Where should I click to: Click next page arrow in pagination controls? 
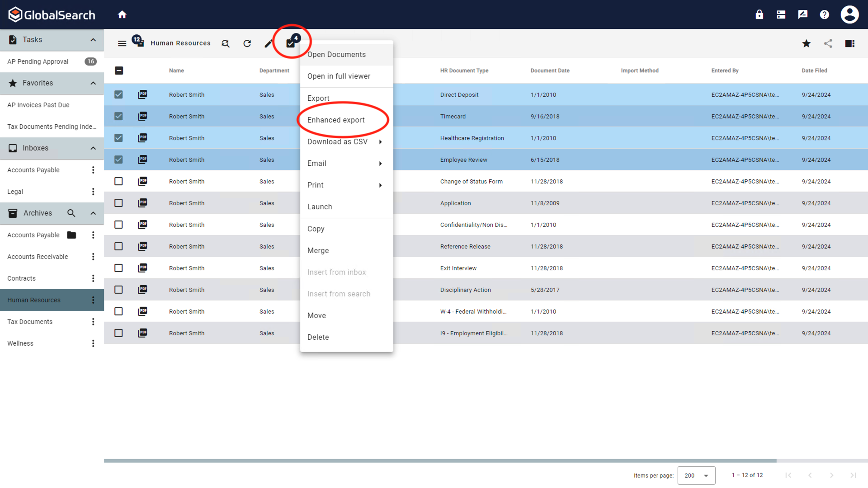click(832, 475)
